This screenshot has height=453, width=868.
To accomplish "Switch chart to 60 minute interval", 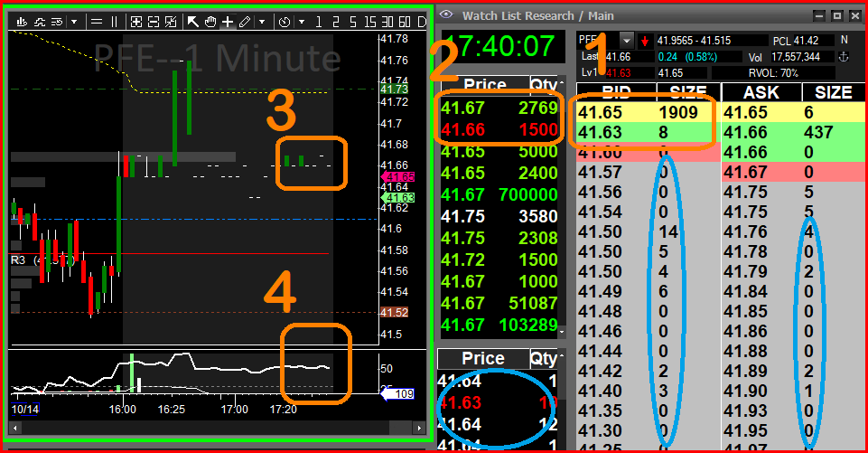I will 405,22.
